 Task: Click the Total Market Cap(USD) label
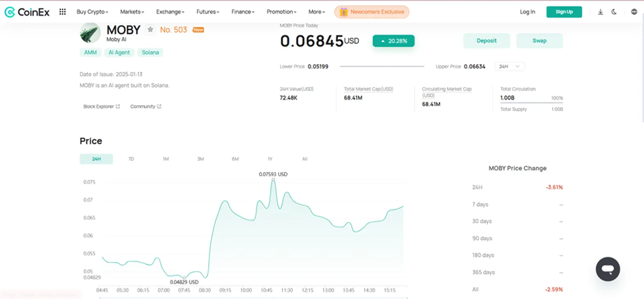pos(368,89)
